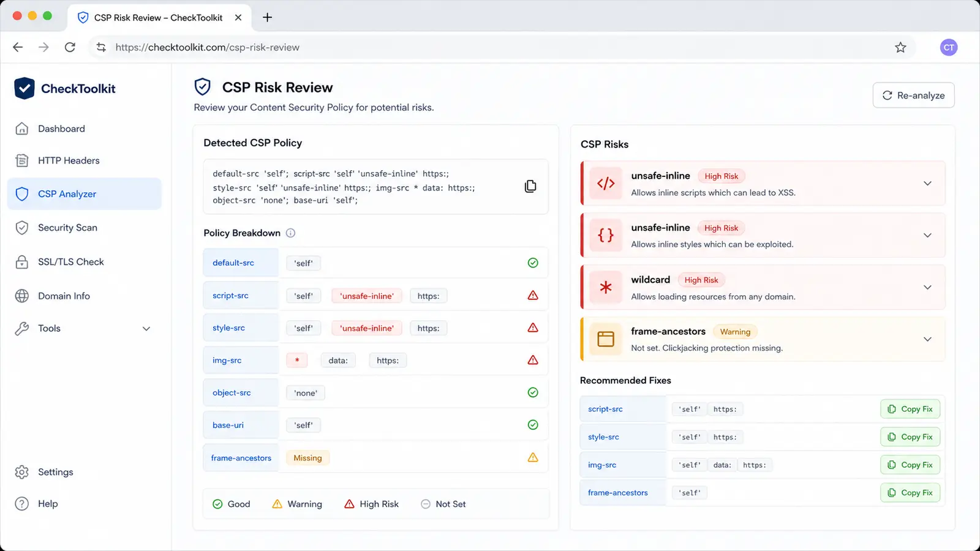
Task: Click the High Risk legend entry
Action: [x=372, y=504]
